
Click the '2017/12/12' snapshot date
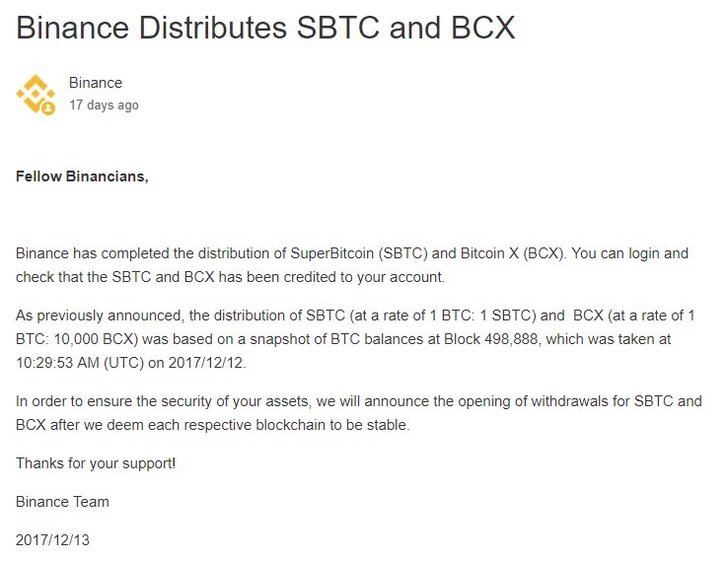(206, 363)
